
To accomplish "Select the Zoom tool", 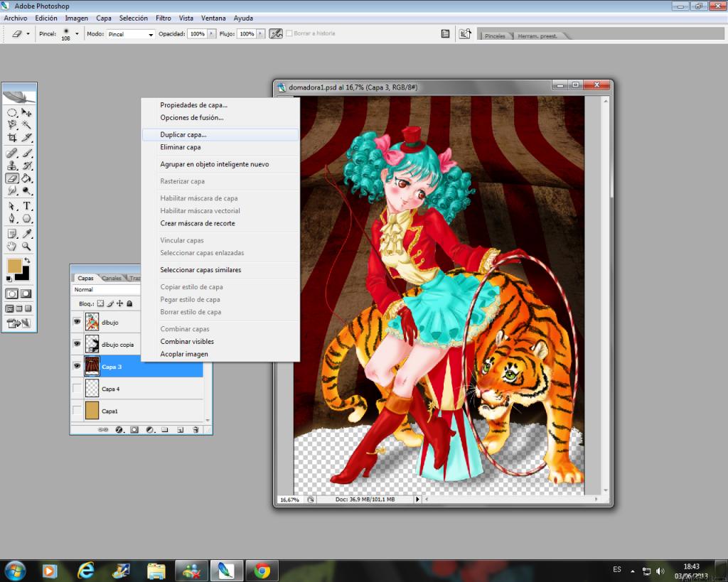I will click(x=26, y=247).
